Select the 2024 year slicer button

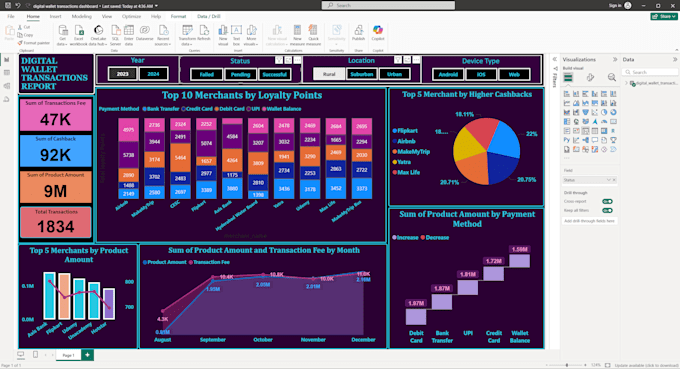[x=154, y=74]
